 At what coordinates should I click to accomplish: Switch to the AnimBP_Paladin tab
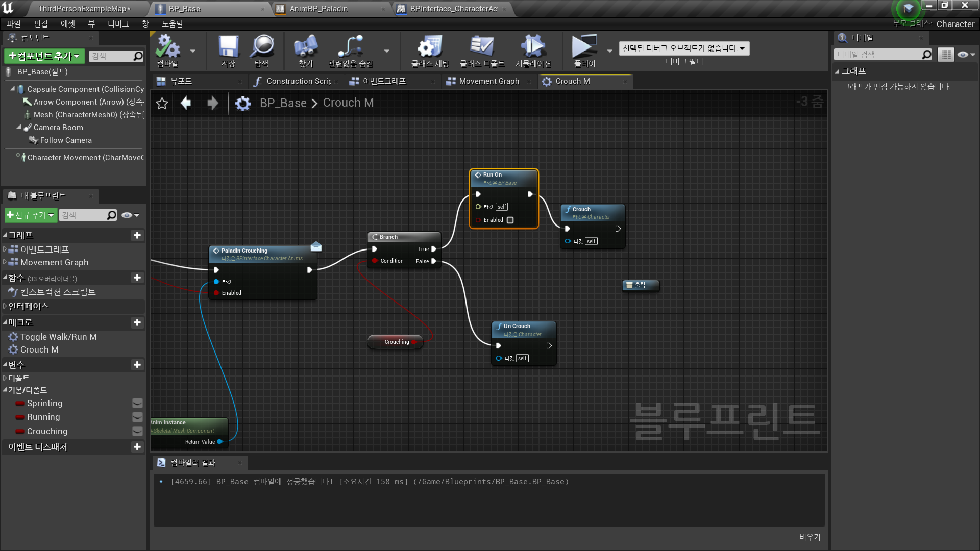(x=319, y=9)
